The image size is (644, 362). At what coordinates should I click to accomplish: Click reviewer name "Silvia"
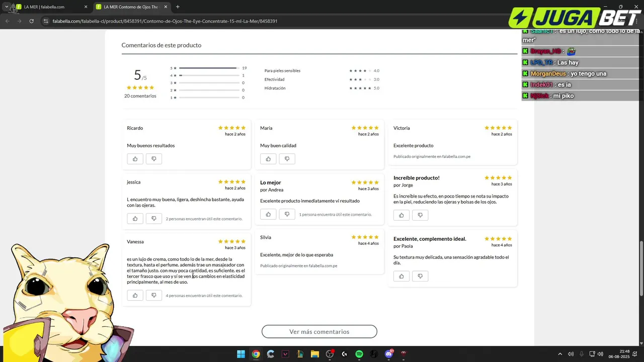266,237
